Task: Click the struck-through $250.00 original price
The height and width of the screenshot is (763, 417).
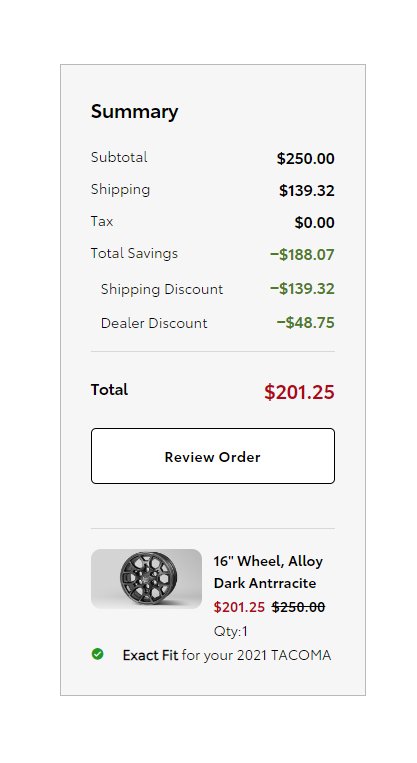Action: point(298,607)
